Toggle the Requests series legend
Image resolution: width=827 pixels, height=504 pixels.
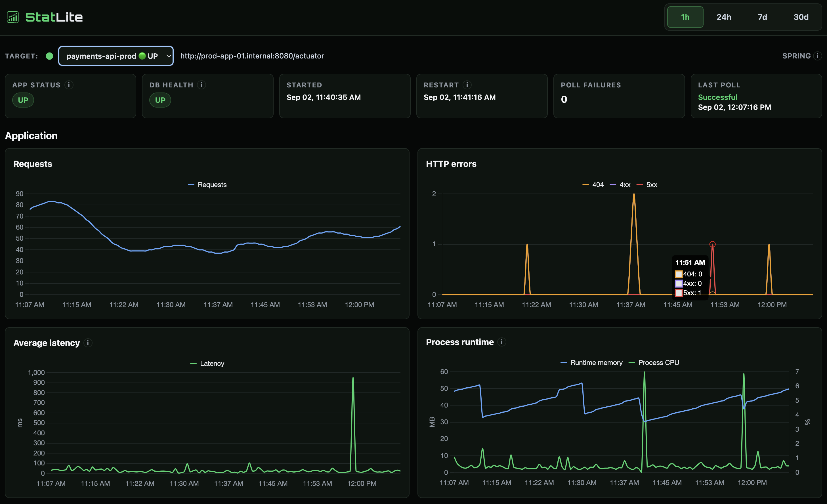click(207, 184)
